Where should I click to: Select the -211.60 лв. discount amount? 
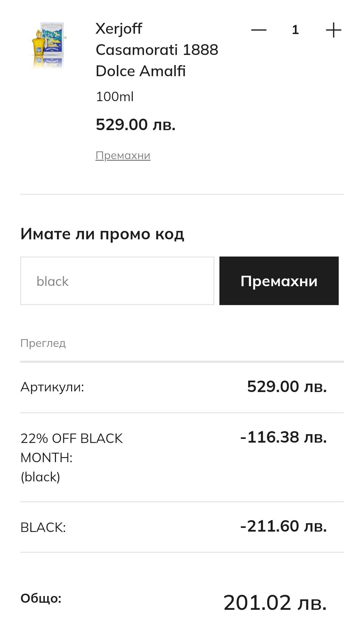point(283,526)
